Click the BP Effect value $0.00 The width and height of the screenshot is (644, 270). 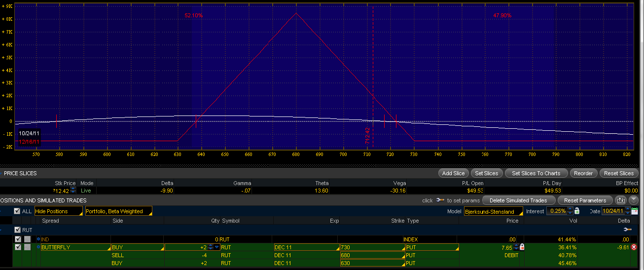[631, 191]
